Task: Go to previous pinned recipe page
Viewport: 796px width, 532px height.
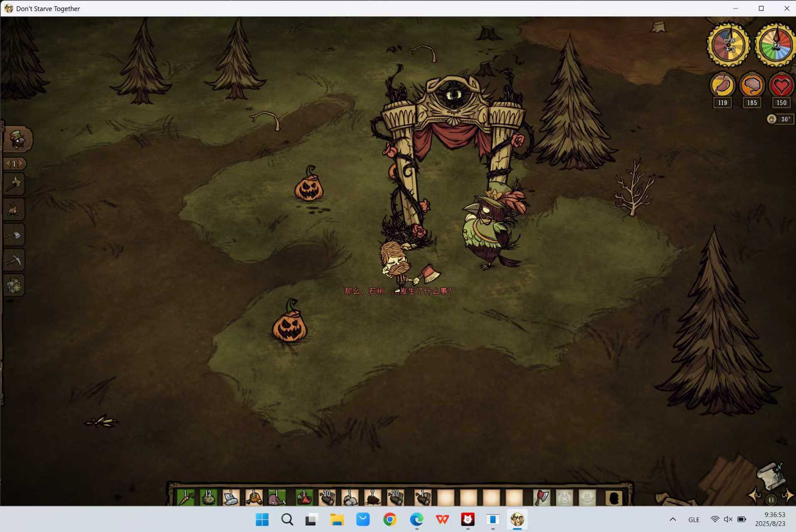Action: 8,164
